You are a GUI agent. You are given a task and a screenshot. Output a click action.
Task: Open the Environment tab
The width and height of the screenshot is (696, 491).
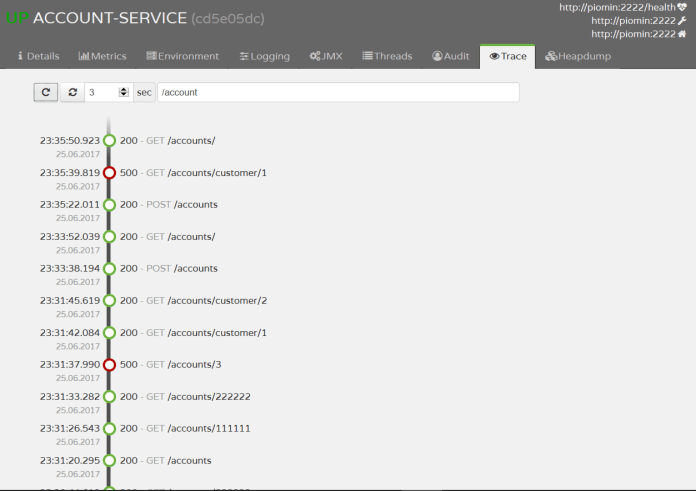[x=182, y=56]
